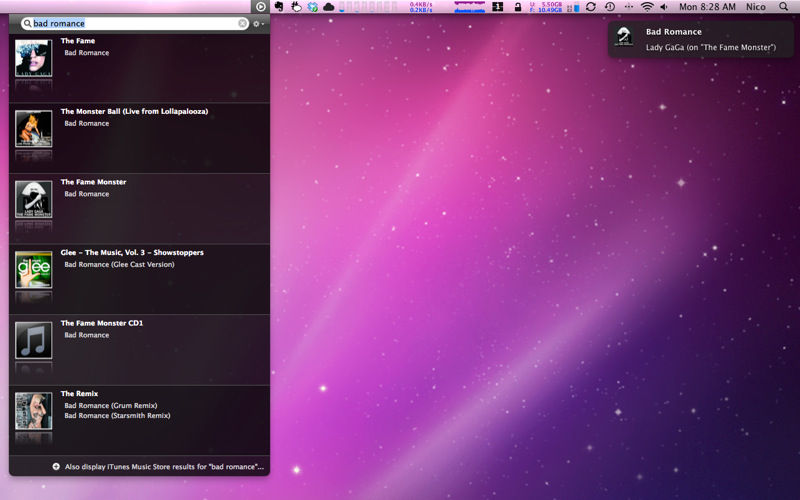Screen dimensions: 800x500
Task: Open the Time Machine clock icon
Action: [x=610, y=7]
